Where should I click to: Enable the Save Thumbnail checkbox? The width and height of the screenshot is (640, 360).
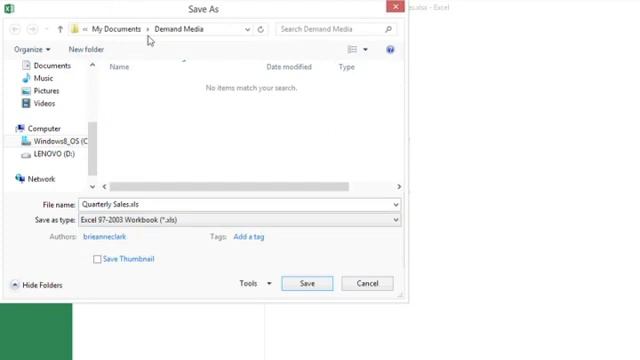97,259
